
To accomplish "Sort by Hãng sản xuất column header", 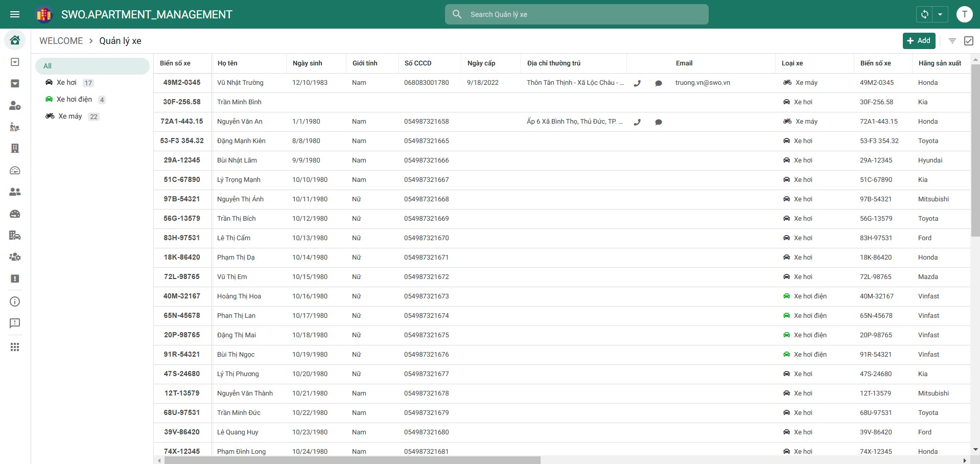I will [x=940, y=63].
